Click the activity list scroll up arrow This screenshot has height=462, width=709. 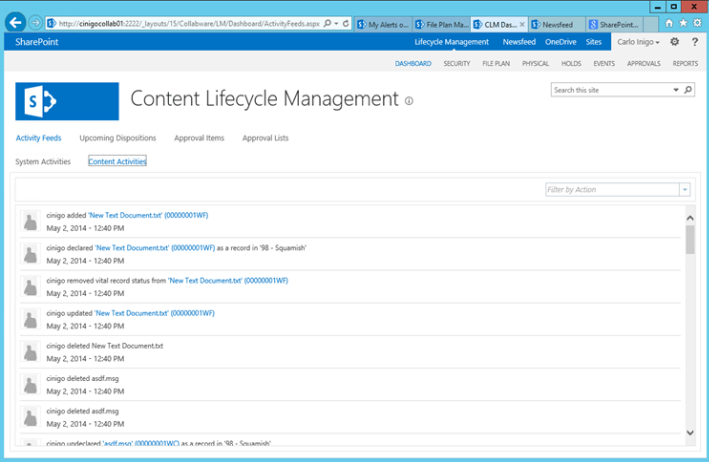[690, 218]
